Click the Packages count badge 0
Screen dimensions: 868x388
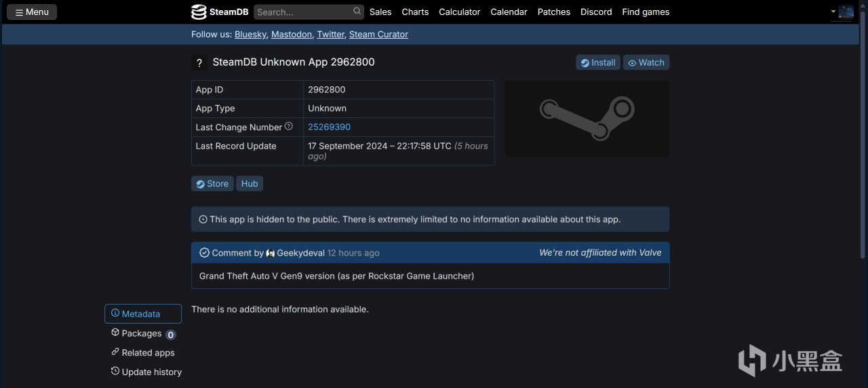tap(171, 334)
